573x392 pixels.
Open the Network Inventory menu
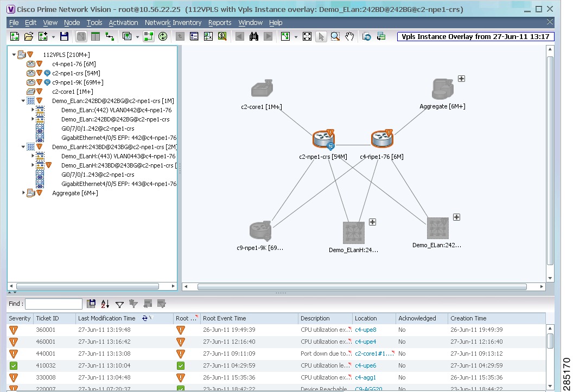(173, 23)
